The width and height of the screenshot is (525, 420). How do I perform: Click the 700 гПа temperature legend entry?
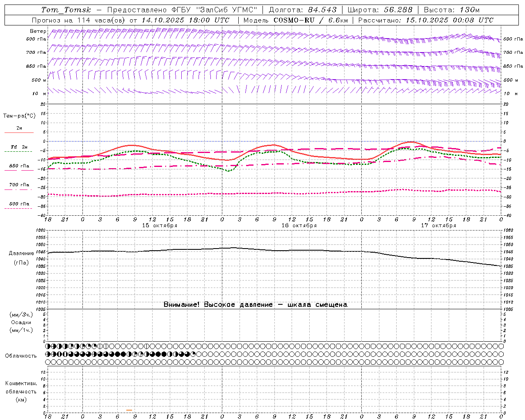[x=19, y=185]
